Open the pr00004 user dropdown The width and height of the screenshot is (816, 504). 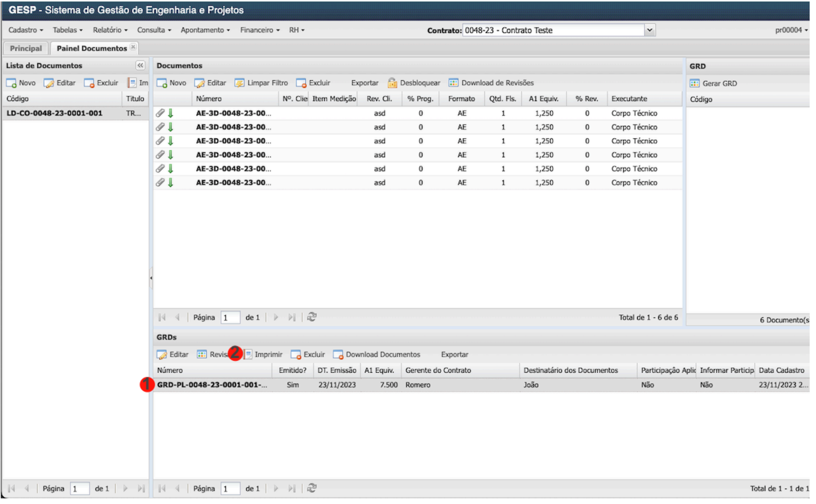[x=791, y=30]
